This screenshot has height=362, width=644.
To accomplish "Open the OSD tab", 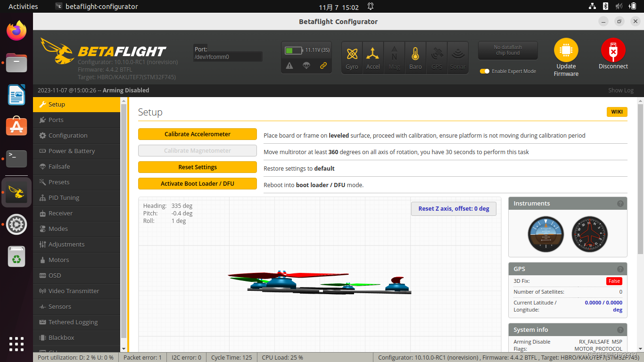I will tap(76, 276).
